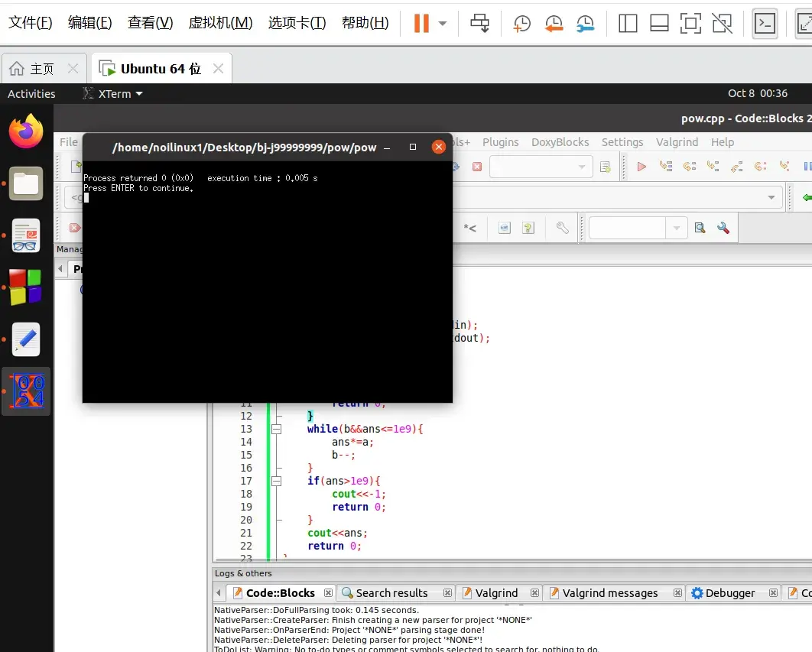The image size is (812, 652).
Task: Open the Snapshot Manager icon
Action: pos(585,24)
